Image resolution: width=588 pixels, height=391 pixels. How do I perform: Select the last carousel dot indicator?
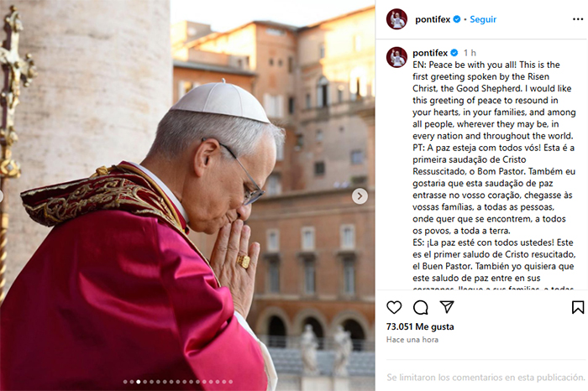(231, 382)
